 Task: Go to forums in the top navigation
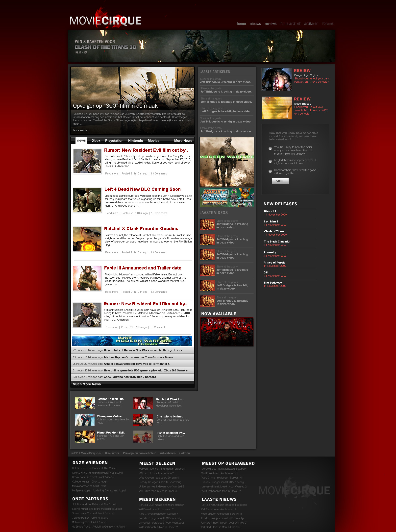(328, 24)
